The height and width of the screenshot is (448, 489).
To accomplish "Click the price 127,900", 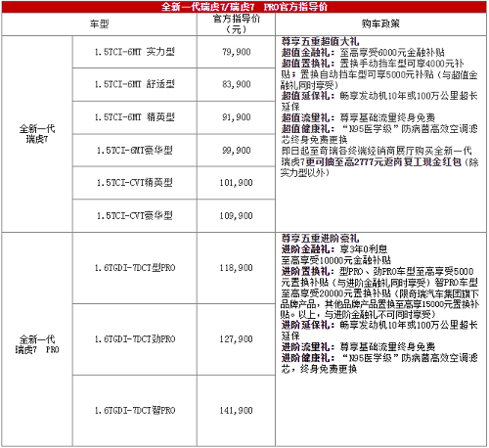I will (x=236, y=339).
